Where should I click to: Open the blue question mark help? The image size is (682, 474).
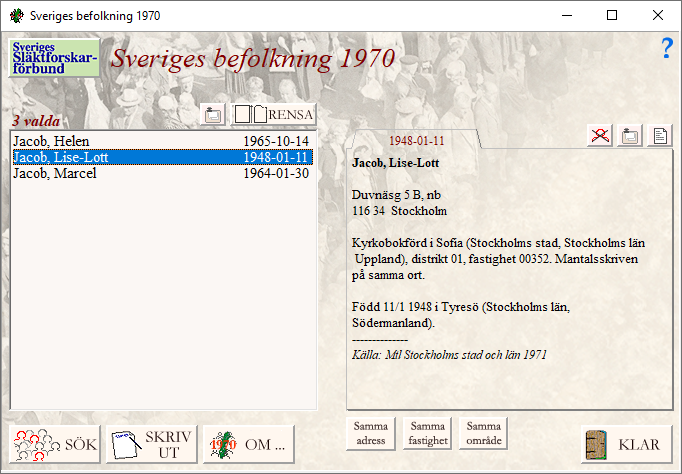pyautogui.click(x=667, y=48)
